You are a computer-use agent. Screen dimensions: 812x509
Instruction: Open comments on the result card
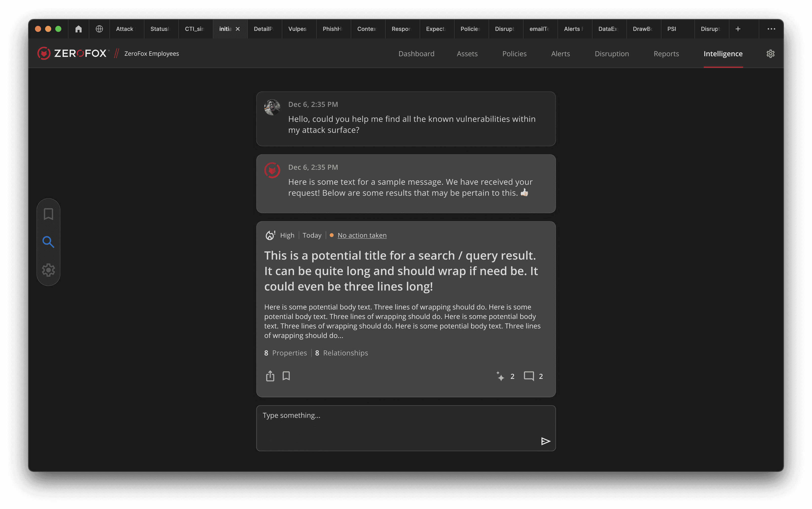(x=529, y=376)
